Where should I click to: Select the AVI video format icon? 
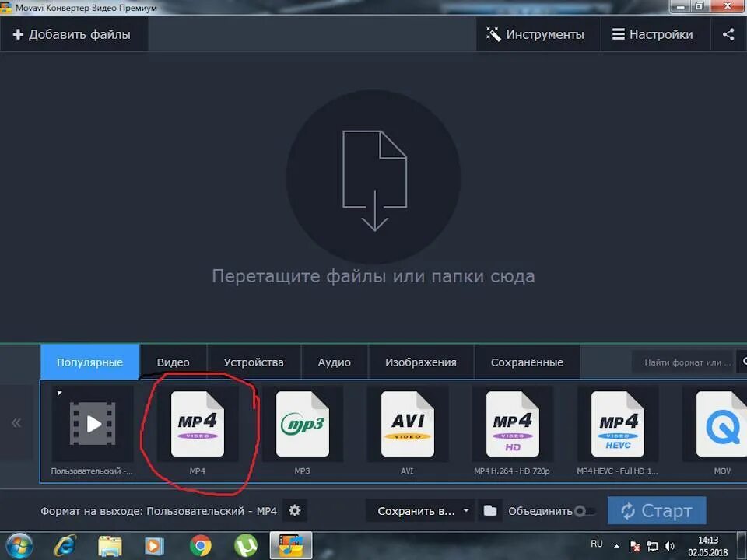click(x=408, y=424)
